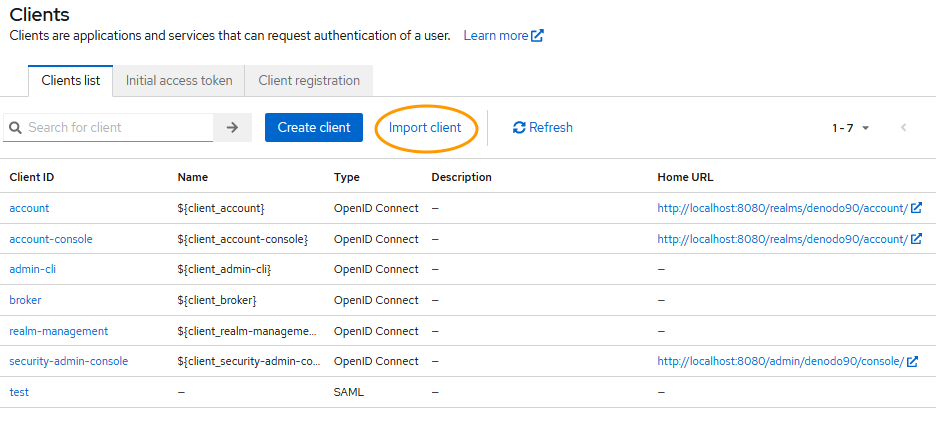Viewport: 936px width, 447px height.
Task: Select ${client_account-console} name cell
Action: pos(242,239)
